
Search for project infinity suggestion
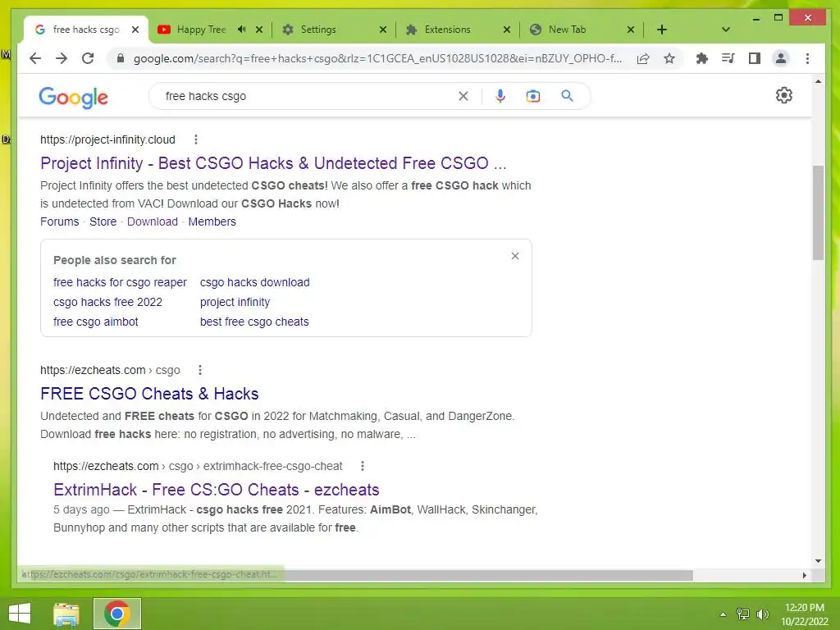coord(235,302)
